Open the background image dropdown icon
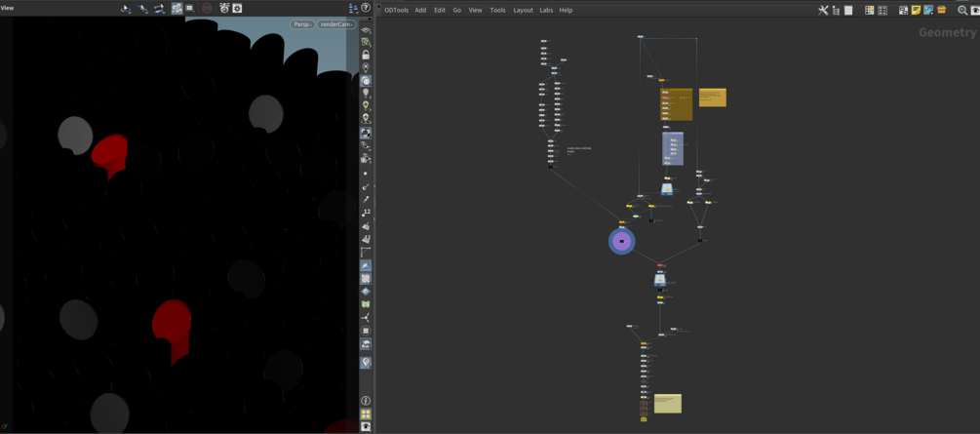The height and width of the screenshot is (434, 980). point(928,10)
